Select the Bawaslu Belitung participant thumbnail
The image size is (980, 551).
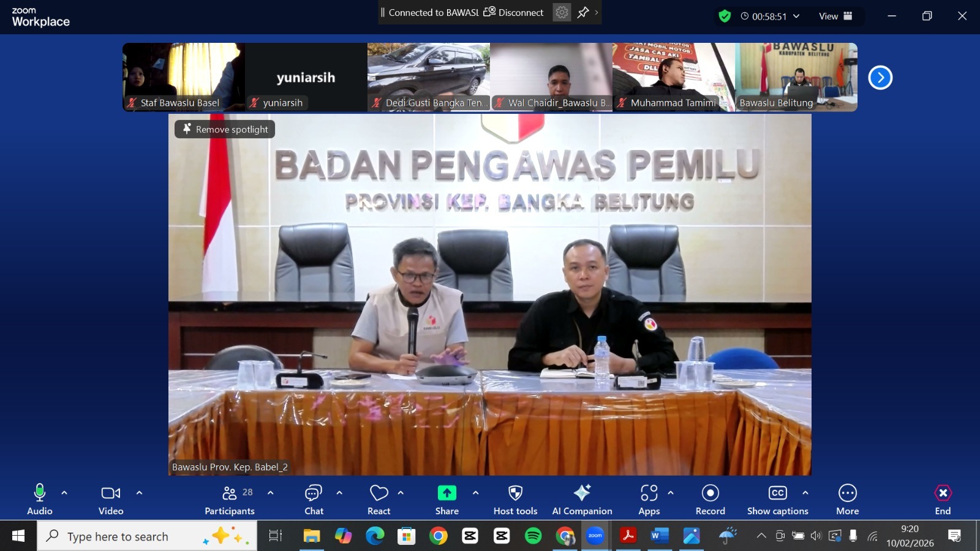tap(796, 77)
